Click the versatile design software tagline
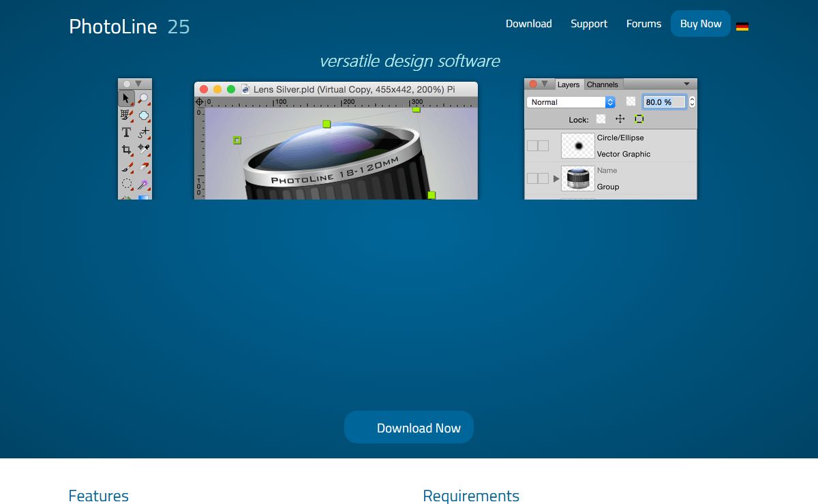Image resolution: width=818 pixels, height=504 pixels. tap(410, 61)
